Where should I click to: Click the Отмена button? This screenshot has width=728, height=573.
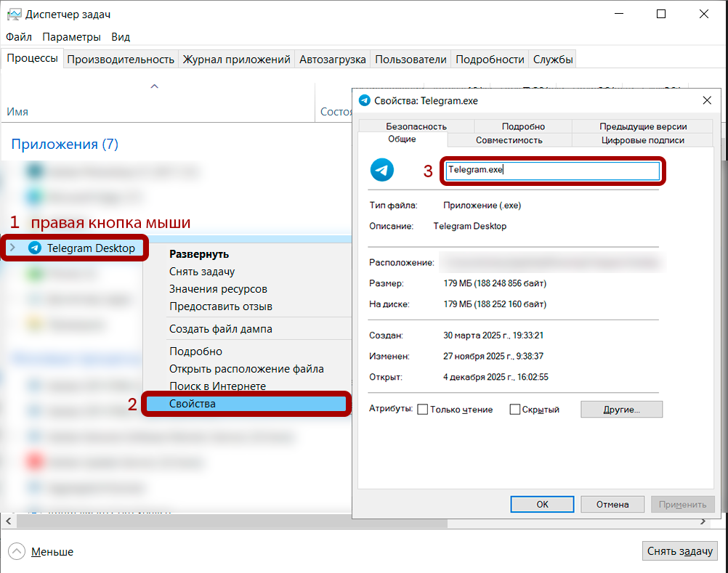(x=612, y=504)
